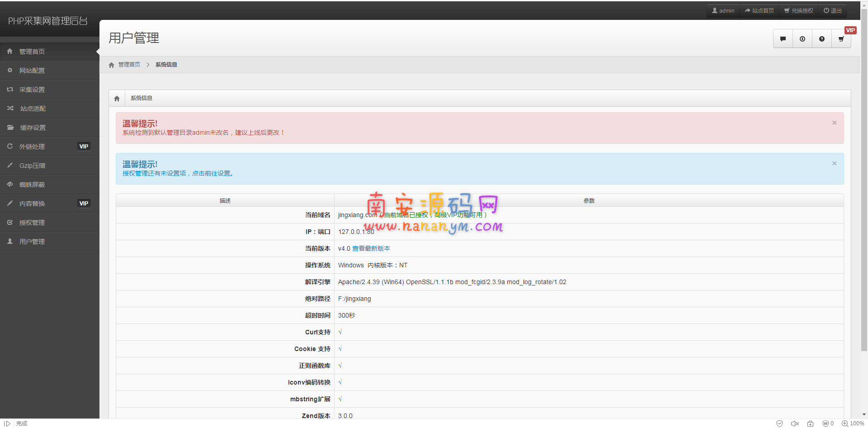Image resolution: width=868 pixels, height=428 pixels.
Task: Click the breadcrumb home icon
Action: 112,65
